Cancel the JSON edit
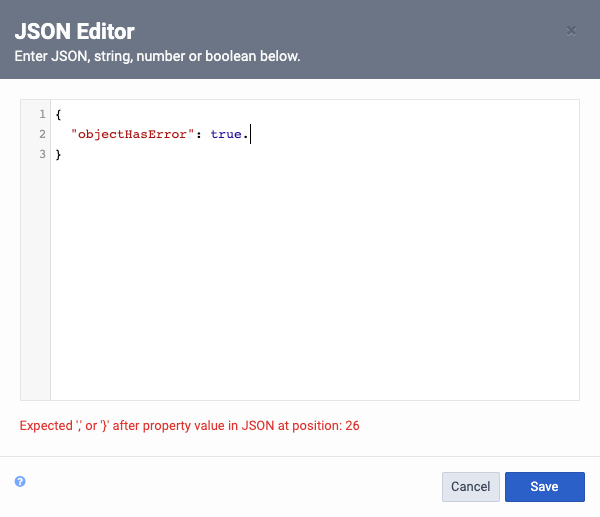 pyautogui.click(x=471, y=486)
